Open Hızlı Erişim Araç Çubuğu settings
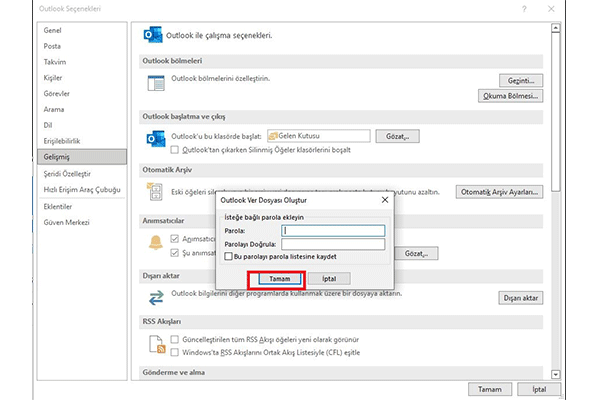 [x=82, y=189]
